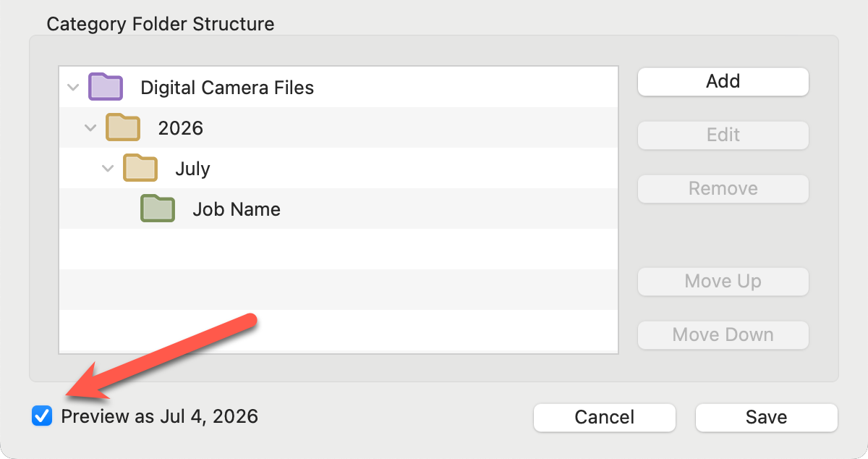Collapse the Digital Camera Files tree node

[72, 88]
